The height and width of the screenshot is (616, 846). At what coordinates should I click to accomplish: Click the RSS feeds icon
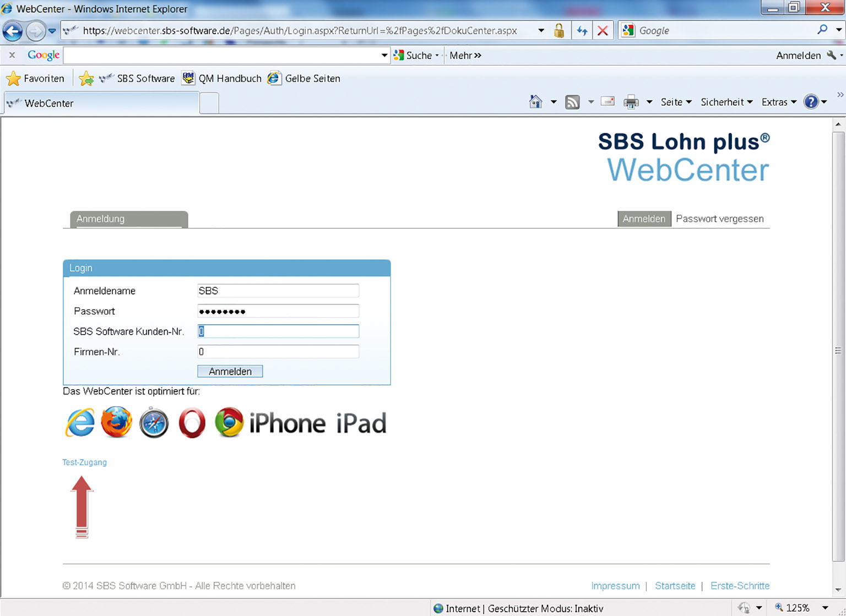click(572, 102)
